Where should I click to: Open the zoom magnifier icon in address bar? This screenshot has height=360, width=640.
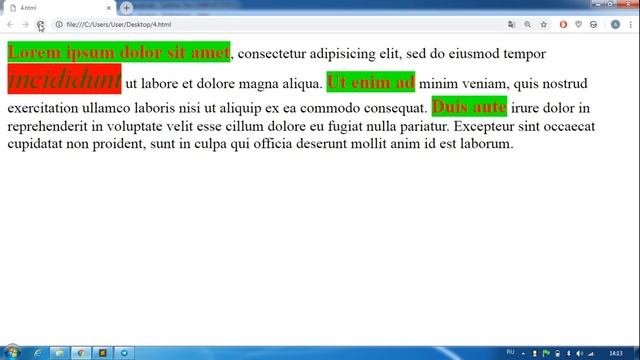[x=527, y=24]
